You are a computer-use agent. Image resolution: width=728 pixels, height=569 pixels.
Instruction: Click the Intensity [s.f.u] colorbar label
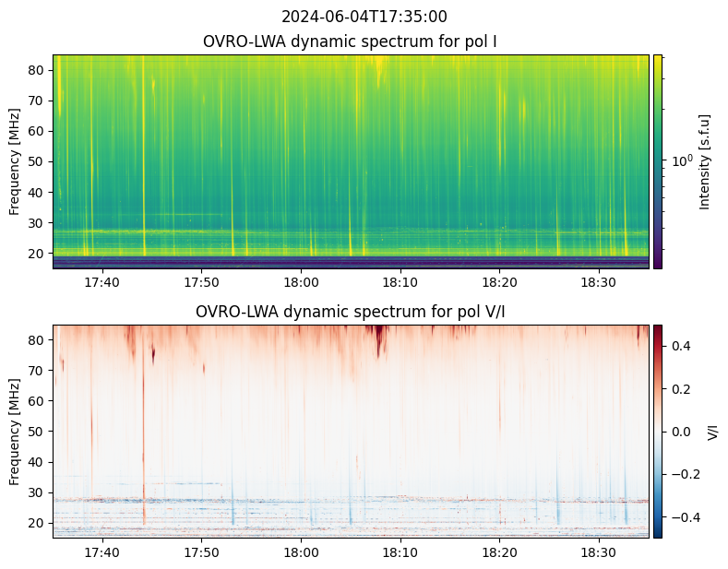click(x=706, y=161)
